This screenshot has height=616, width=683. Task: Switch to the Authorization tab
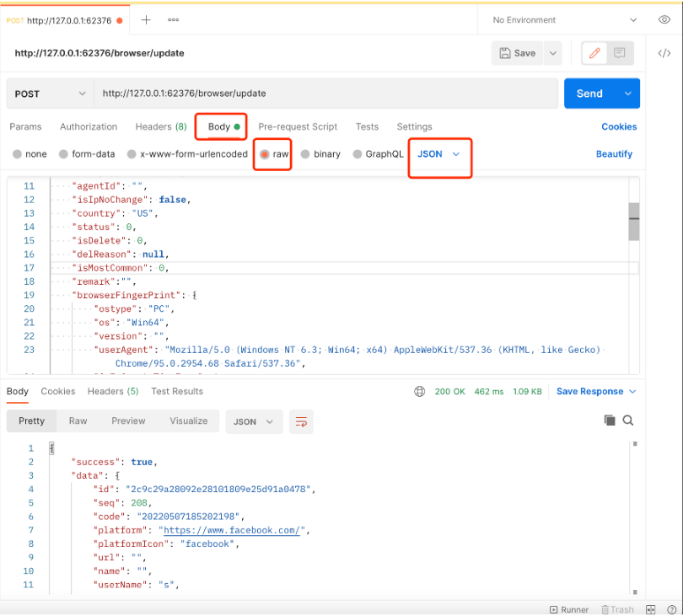pyautogui.click(x=89, y=126)
